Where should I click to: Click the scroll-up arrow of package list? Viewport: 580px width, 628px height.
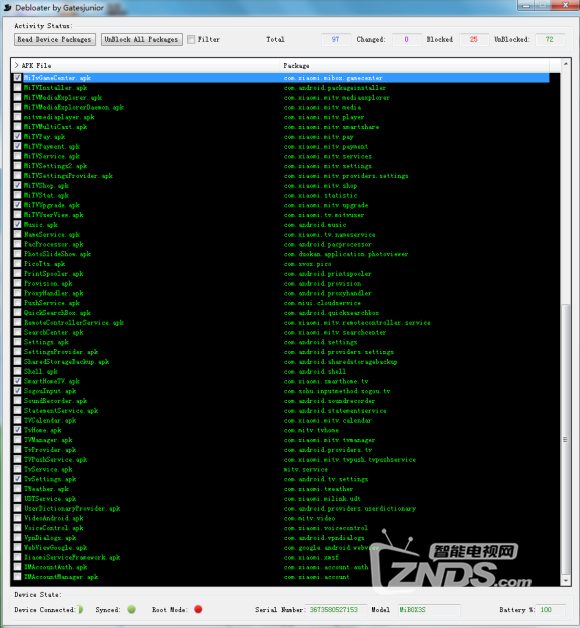click(566, 64)
